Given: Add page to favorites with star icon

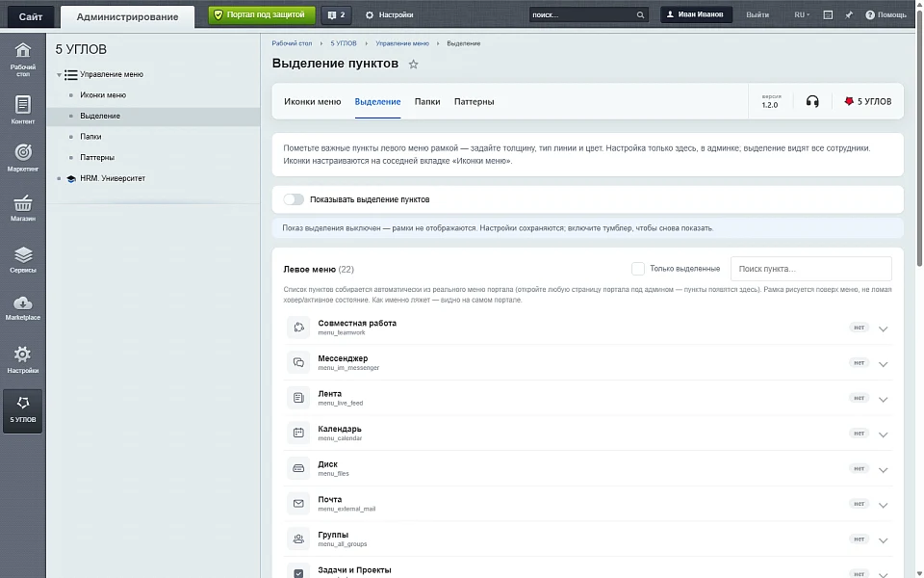Looking at the screenshot, I should pyautogui.click(x=414, y=65).
